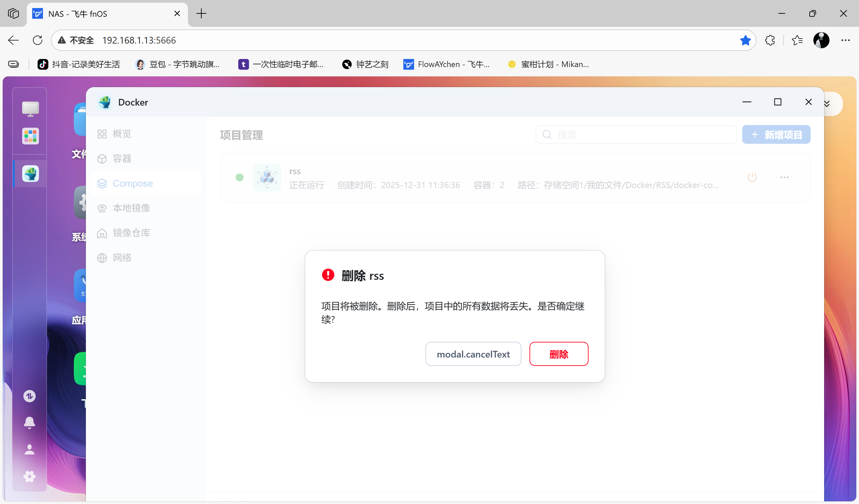This screenshot has height=504, width=859.
Task: Click the fnOS desktop monitor icon
Action: pyautogui.click(x=30, y=109)
